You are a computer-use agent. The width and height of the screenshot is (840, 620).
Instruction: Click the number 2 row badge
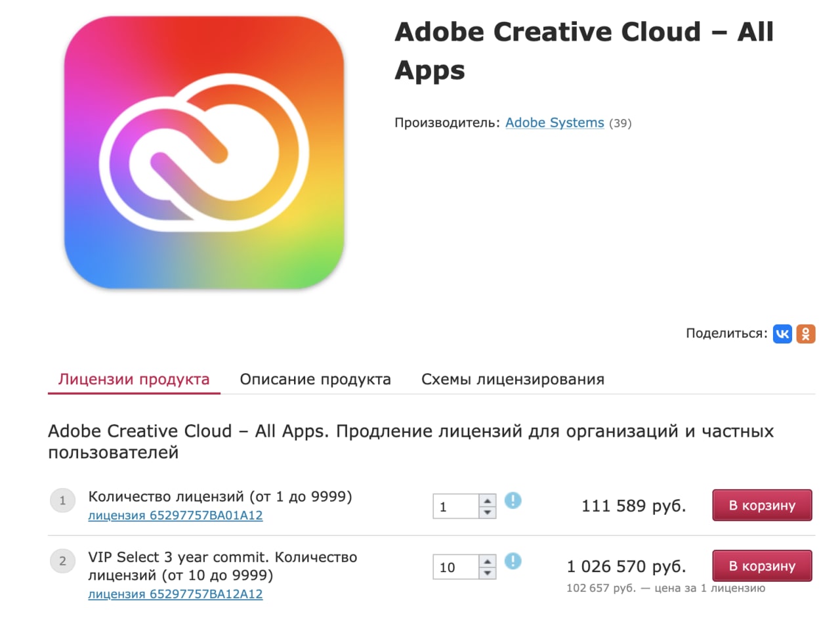click(63, 562)
